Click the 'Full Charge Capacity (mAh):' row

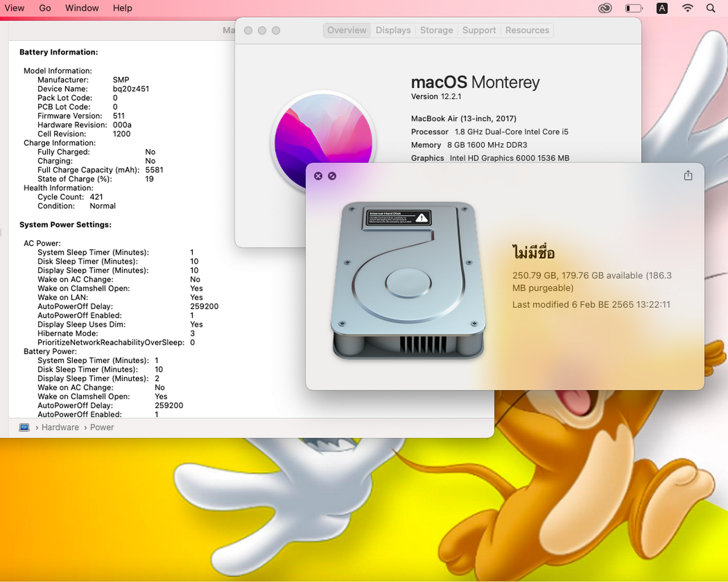pyautogui.click(x=101, y=170)
